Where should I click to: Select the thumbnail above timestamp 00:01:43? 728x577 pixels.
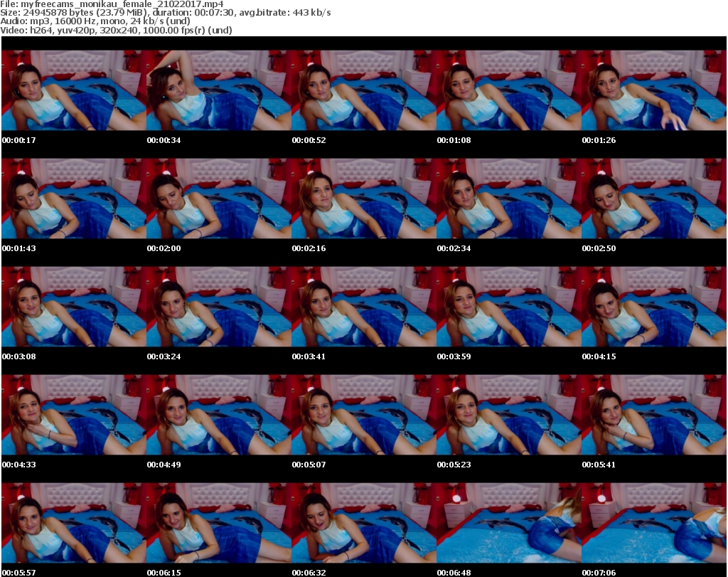click(74, 198)
